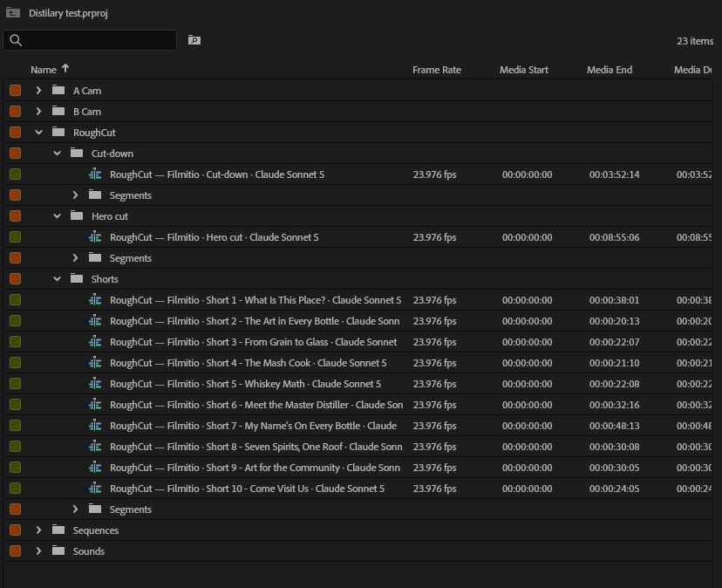Click the '23 items' count label
This screenshot has height=588, width=722.
[x=695, y=41]
